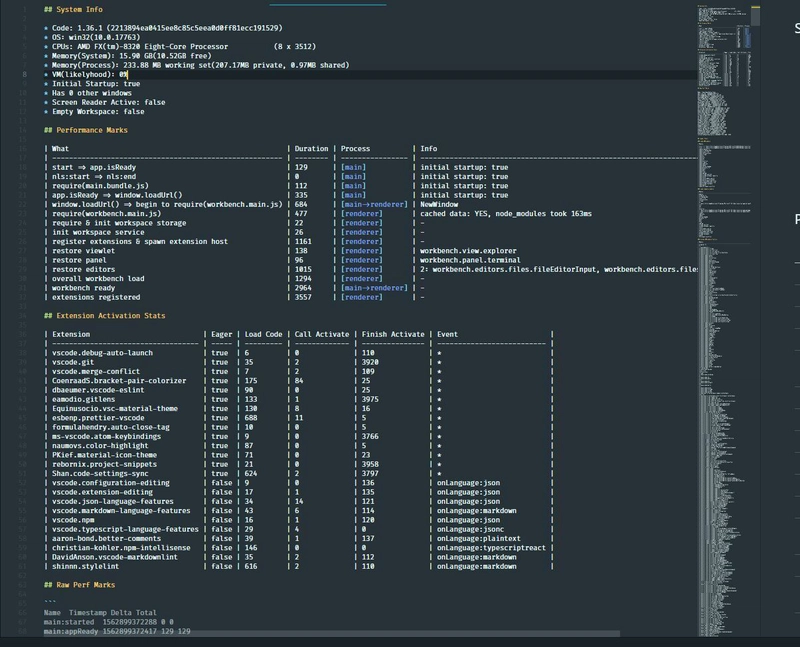
Task: Click the minimap code overview
Action: 726,321
